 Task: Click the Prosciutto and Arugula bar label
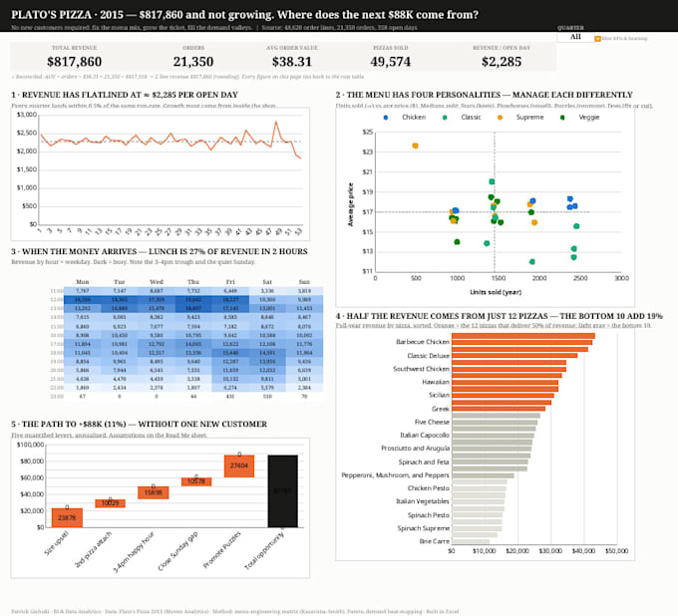(x=415, y=449)
